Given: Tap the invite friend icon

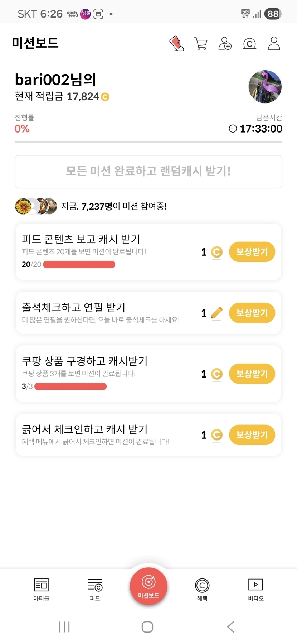Looking at the screenshot, I should (x=225, y=43).
